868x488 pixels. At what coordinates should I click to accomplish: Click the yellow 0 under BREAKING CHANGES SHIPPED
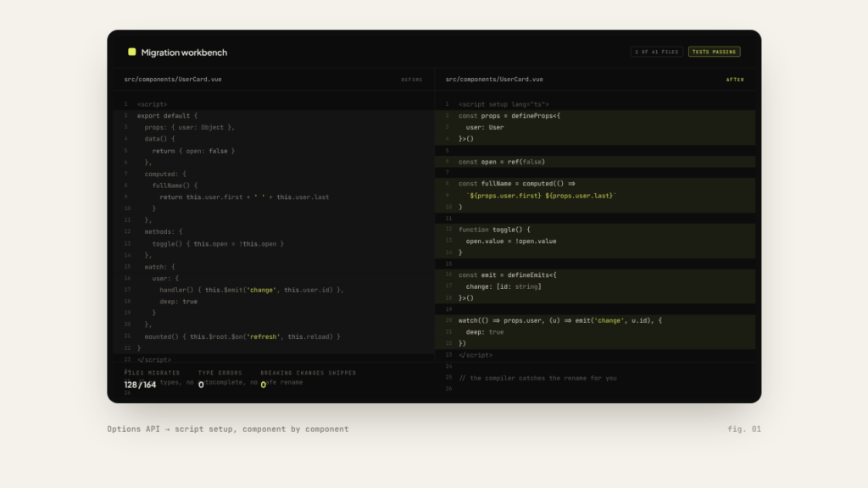[264, 385]
